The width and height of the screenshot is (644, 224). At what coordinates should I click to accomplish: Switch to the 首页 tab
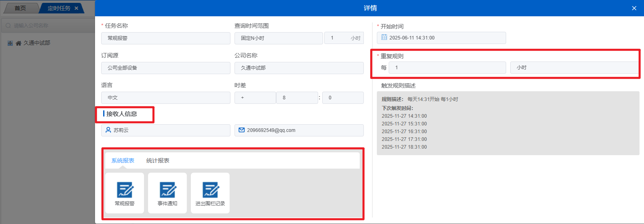[x=20, y=8]
